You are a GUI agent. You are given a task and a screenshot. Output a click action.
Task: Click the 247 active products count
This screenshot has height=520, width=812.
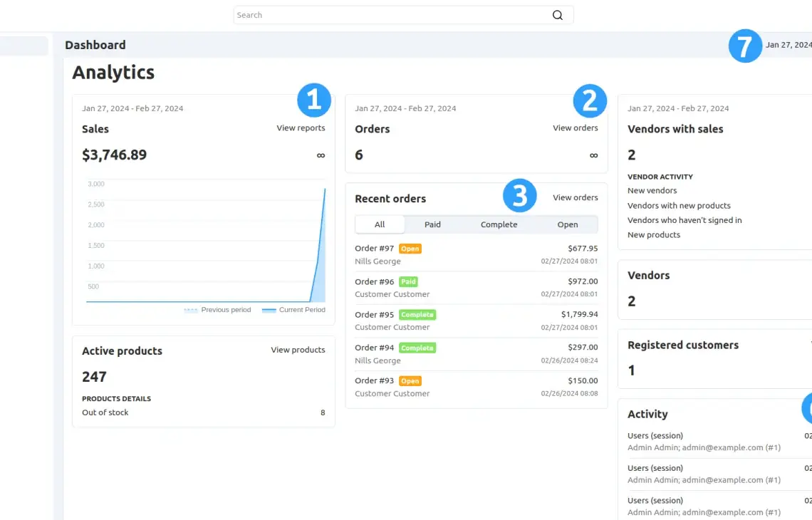[x=94, y=377]
